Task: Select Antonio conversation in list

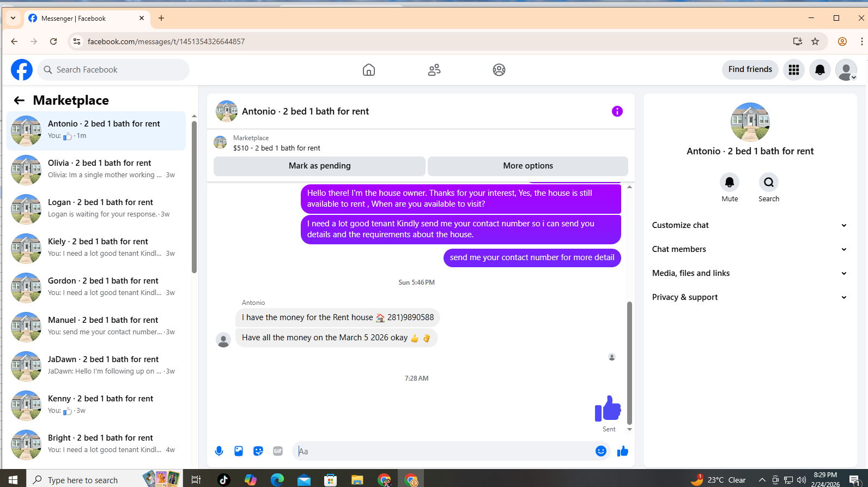Action: pos(96,131)
